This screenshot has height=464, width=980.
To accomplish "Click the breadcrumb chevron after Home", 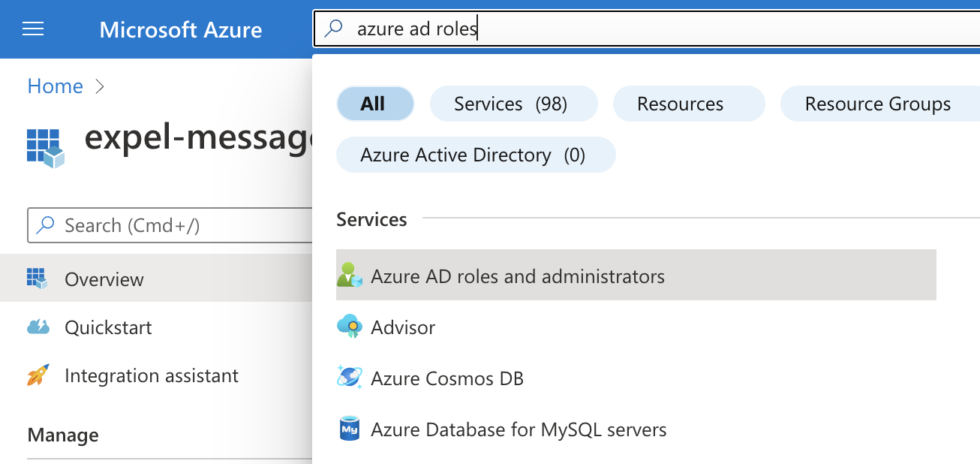I will click(101, 86).
